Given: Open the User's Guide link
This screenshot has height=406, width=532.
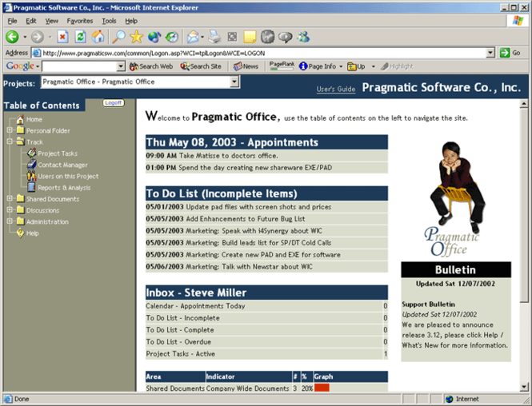Looking at the screenshot, I should click(x=336, y=90).
